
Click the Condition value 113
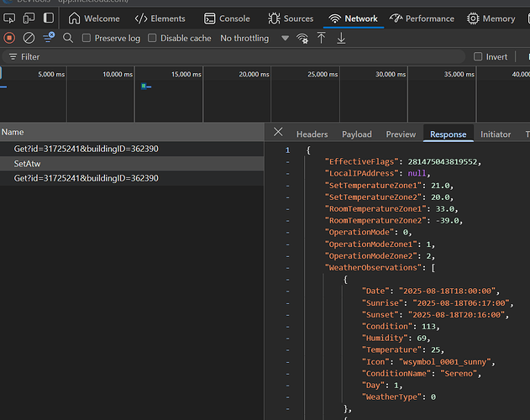click(428, 327)
